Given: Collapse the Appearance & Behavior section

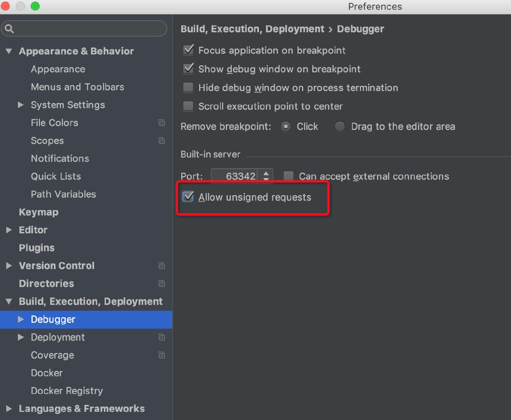Looking at the screenshot, I should click(x=9, y=51).
